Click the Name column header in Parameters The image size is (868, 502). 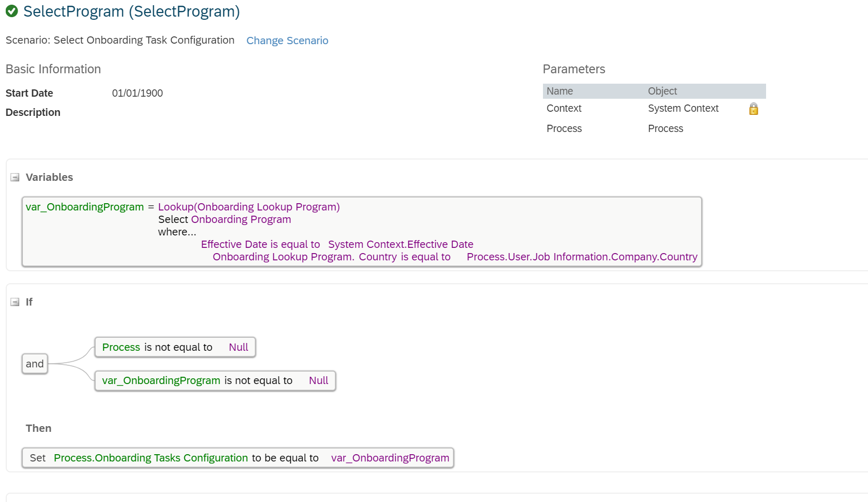pos(560,91)
